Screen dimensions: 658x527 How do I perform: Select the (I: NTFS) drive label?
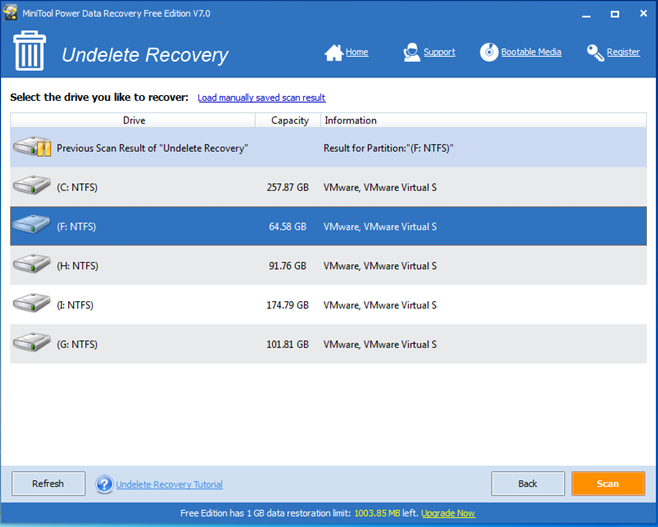[75, 305]
